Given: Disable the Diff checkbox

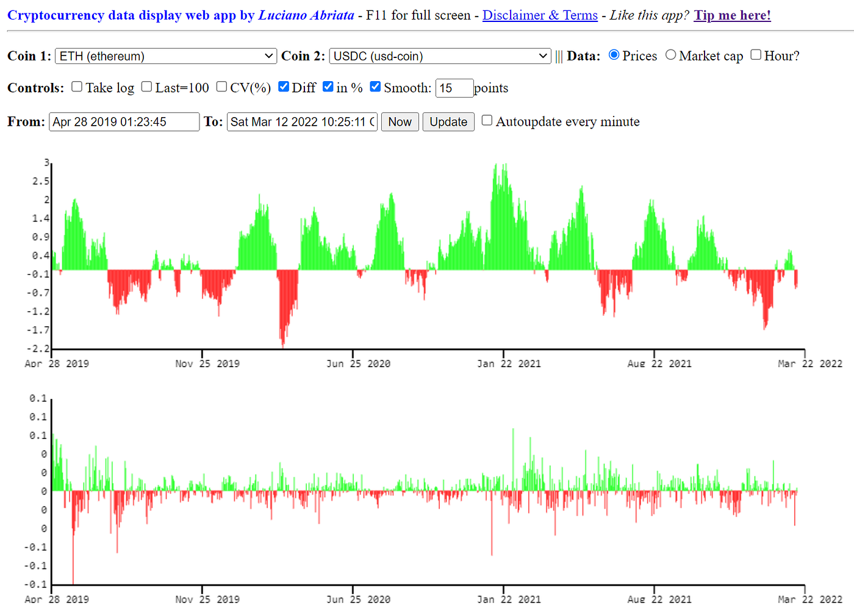Looking at the screenshot, I should coord(284,87).
